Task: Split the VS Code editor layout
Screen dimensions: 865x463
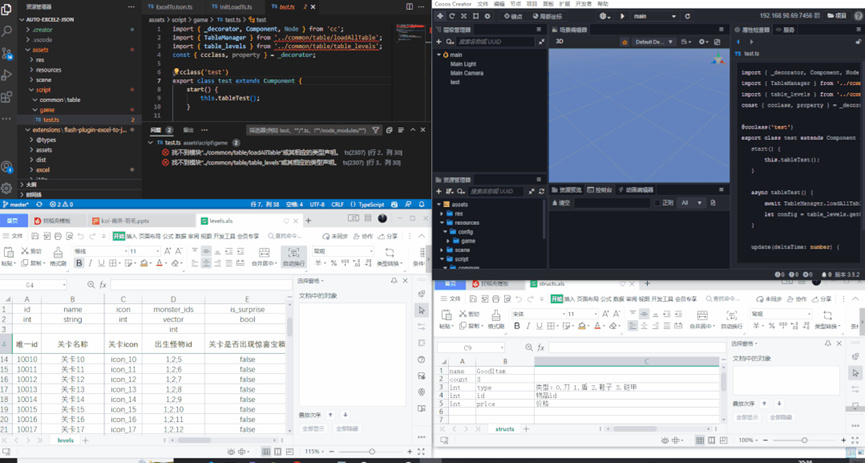Action: coord(410,6)
